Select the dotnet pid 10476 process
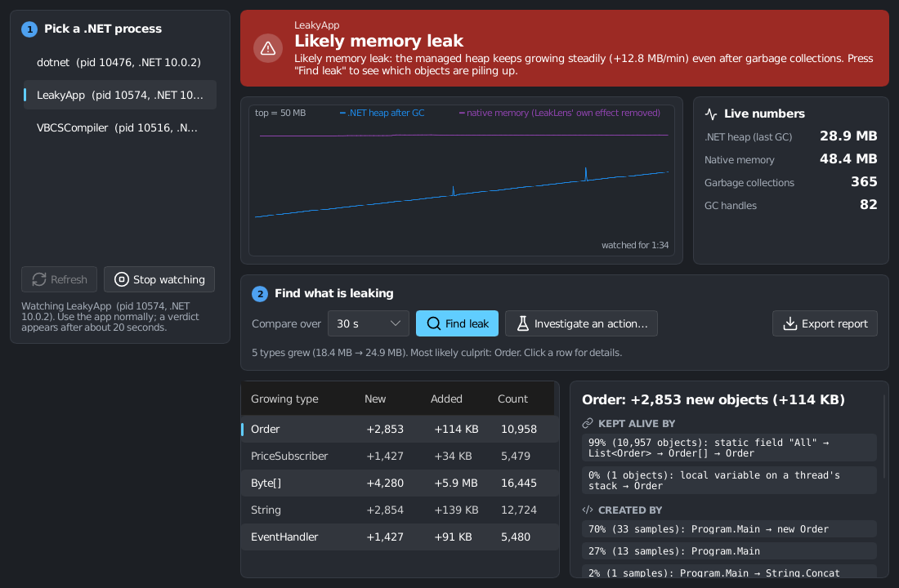 tap(119, 62)
